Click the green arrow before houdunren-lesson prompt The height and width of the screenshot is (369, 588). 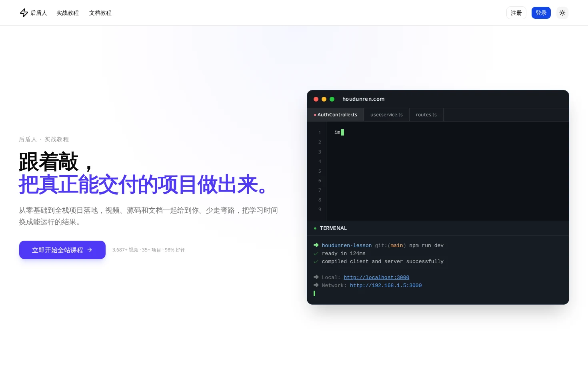pos(316,245)
